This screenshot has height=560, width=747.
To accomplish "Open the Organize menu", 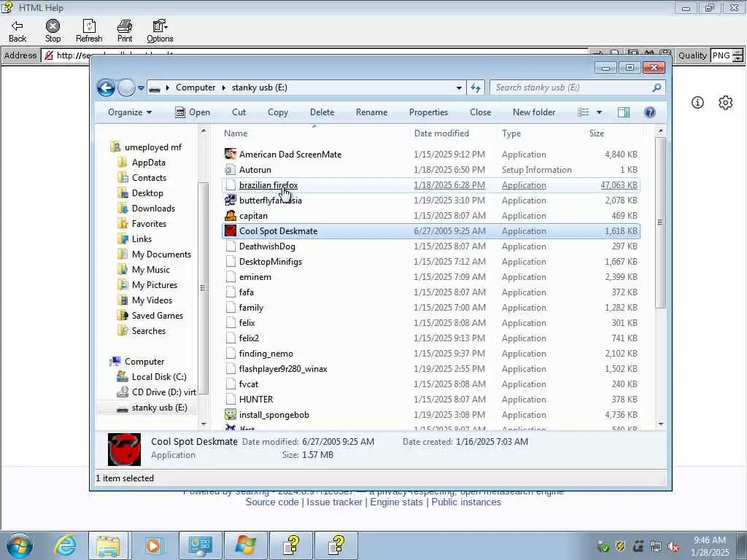I will (x=130, y=112).
